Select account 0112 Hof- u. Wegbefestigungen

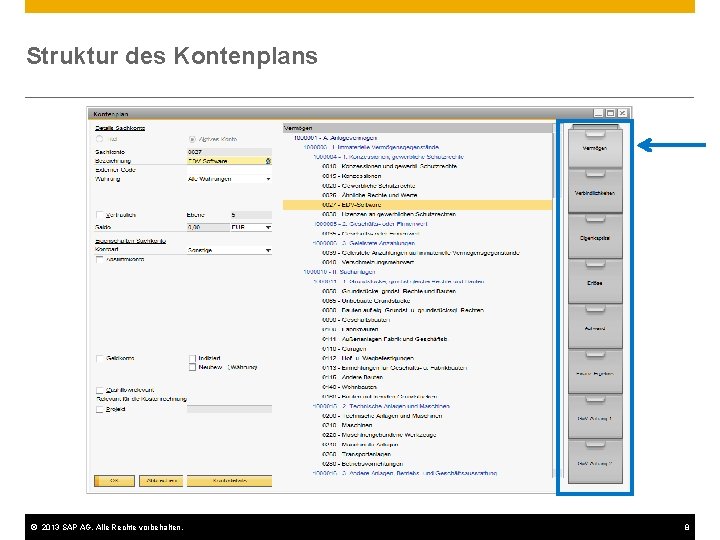point(368,358)
